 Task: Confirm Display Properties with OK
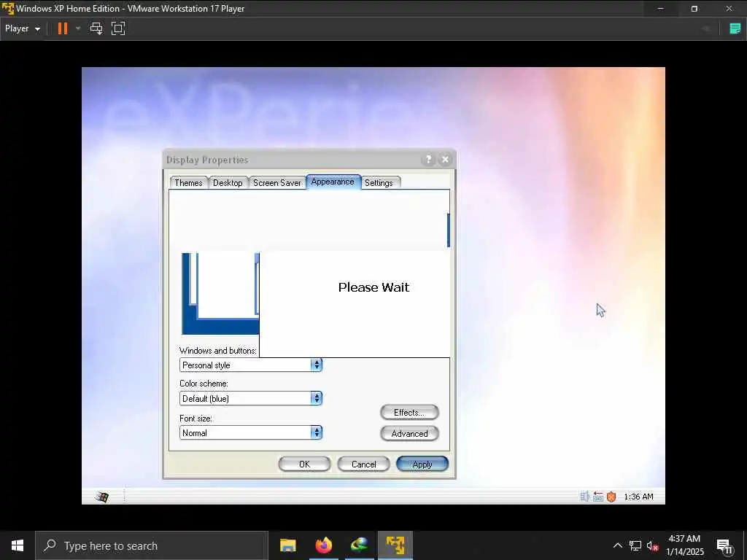[304, 464]
